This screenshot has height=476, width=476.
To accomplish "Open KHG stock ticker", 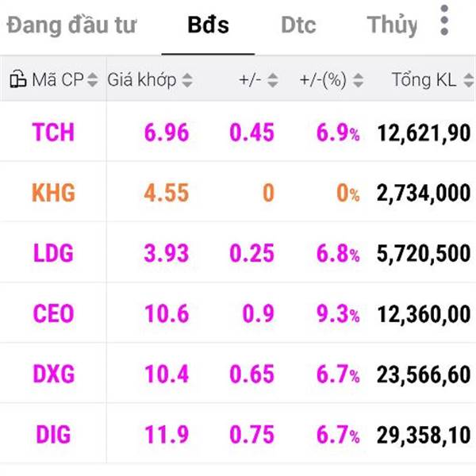I will (x=53, y=192).
